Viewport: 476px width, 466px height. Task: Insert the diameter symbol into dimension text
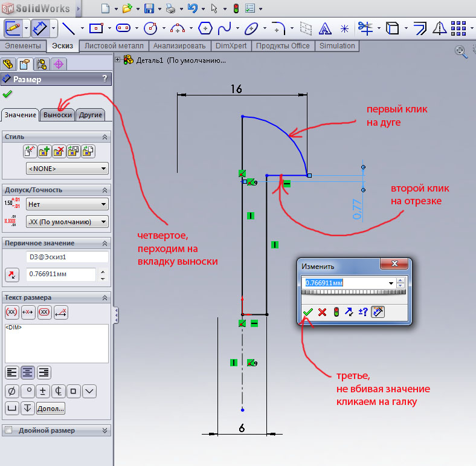point(11,390)
